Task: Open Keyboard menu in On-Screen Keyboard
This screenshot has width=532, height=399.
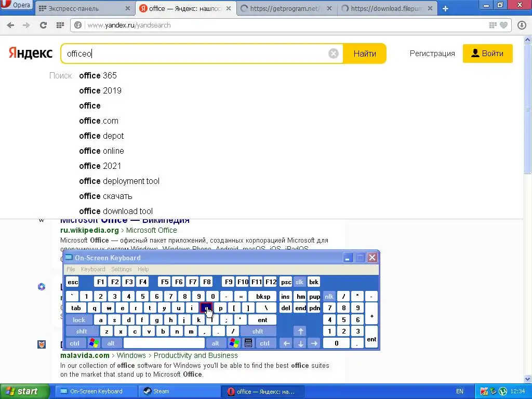Action: pos(93,269)
